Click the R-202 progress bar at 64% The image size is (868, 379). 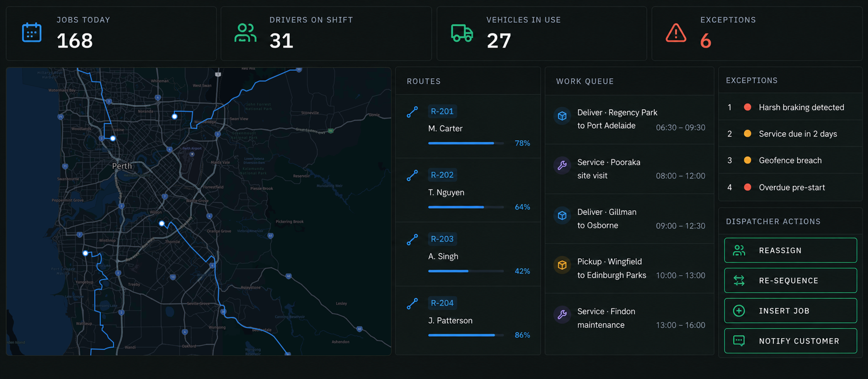click(x=466, y=207)
